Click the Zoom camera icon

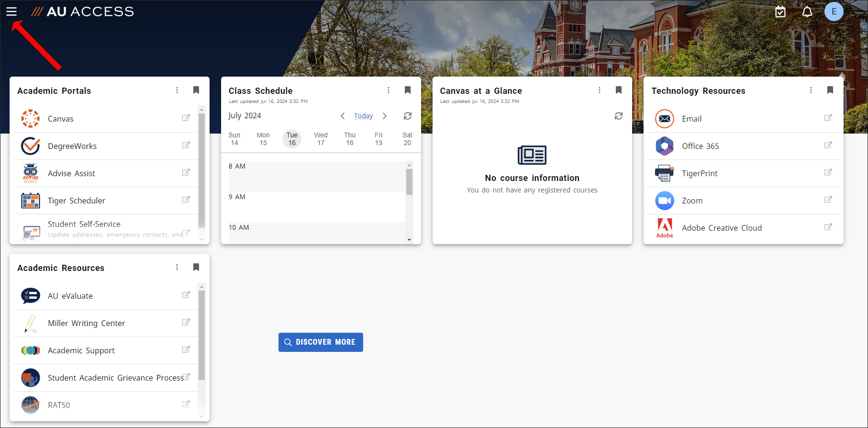point(665,201)
